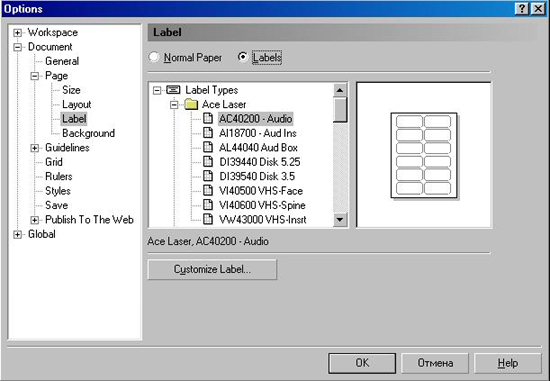Expand the Guidelines tree node
Viewport: 550px width, 381px height.
[34, 148]
